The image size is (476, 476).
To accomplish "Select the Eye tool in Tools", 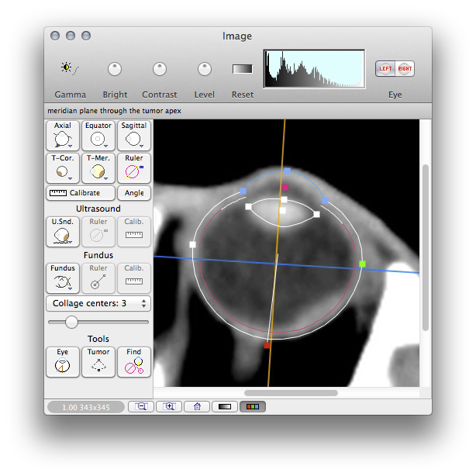I will (63, 362).
